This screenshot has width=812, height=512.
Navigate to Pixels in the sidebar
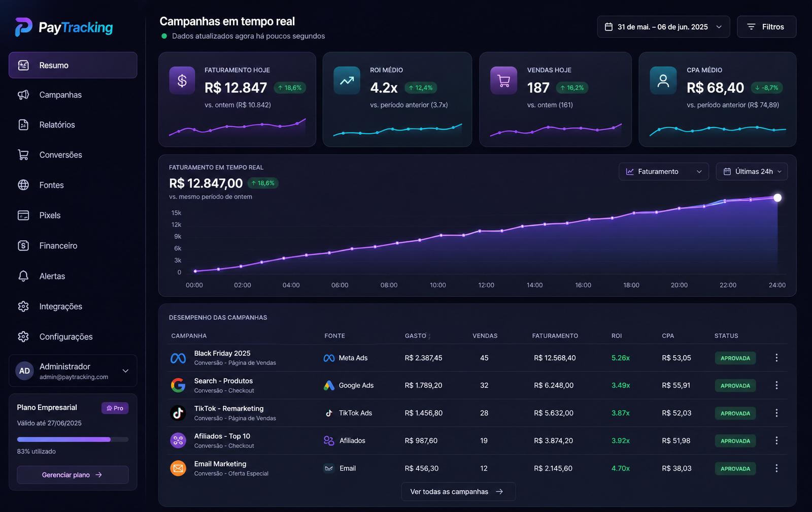73,215
